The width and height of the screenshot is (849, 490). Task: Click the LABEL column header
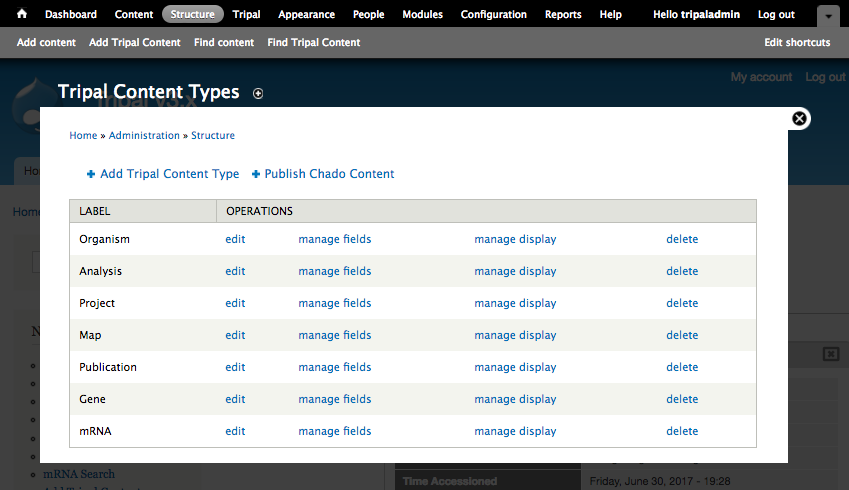94,211
